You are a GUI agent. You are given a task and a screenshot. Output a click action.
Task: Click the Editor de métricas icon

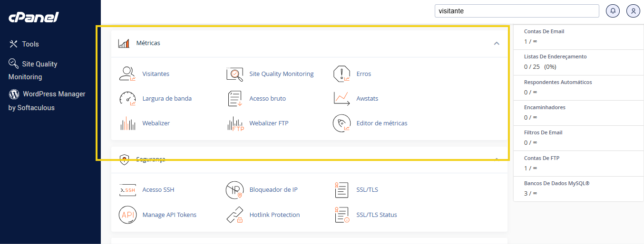pyautogui.click(x=342, y=123)
